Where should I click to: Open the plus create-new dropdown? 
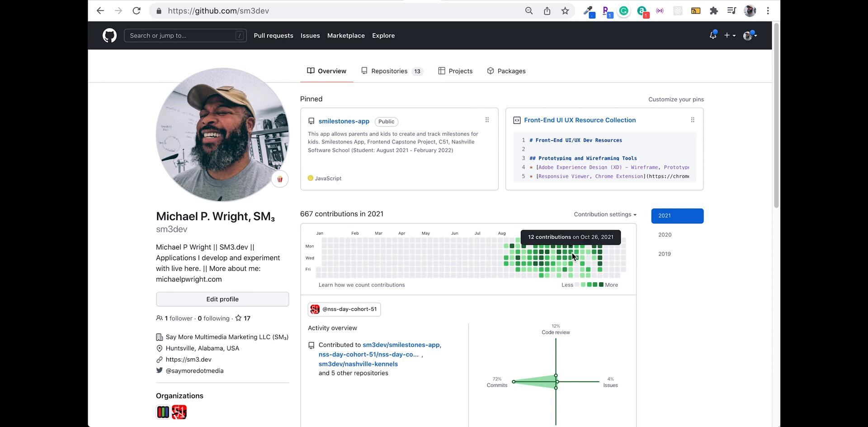(x=729, y=35)
